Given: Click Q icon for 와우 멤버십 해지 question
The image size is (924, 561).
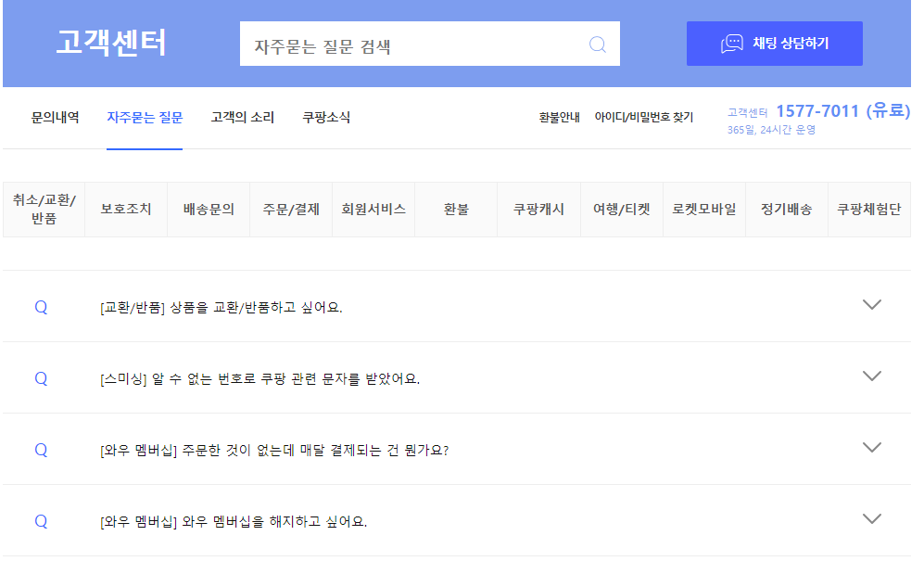Looking at the screenshot, I should tap(41, 521).
